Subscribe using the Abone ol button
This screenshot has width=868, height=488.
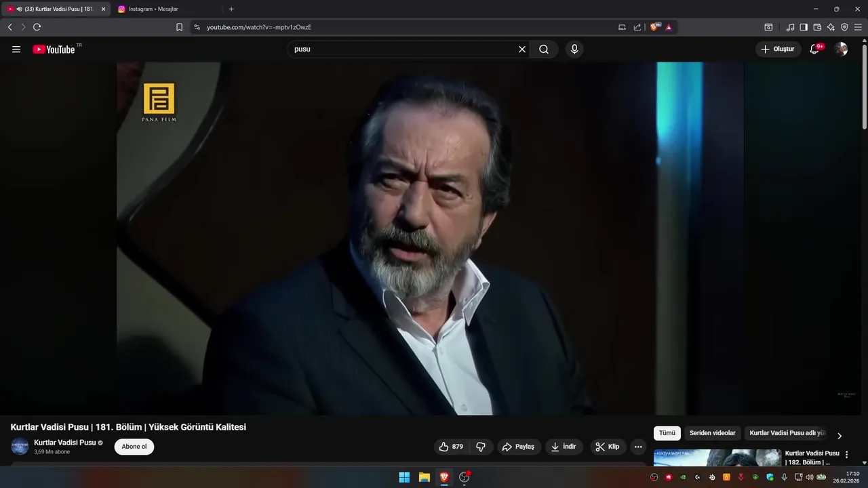click(134, 447)
